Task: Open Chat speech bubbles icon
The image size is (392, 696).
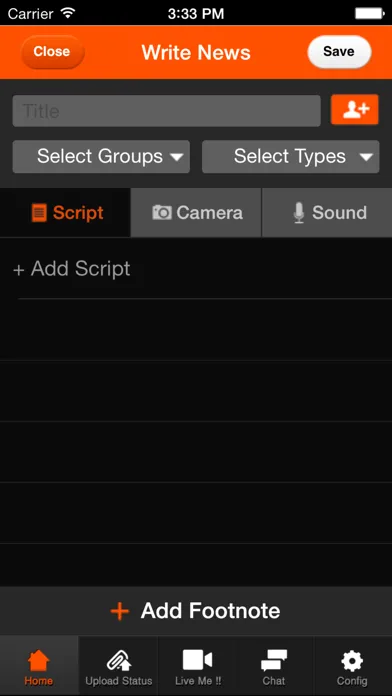Action: pyautogui.click(x=274, y=660)
